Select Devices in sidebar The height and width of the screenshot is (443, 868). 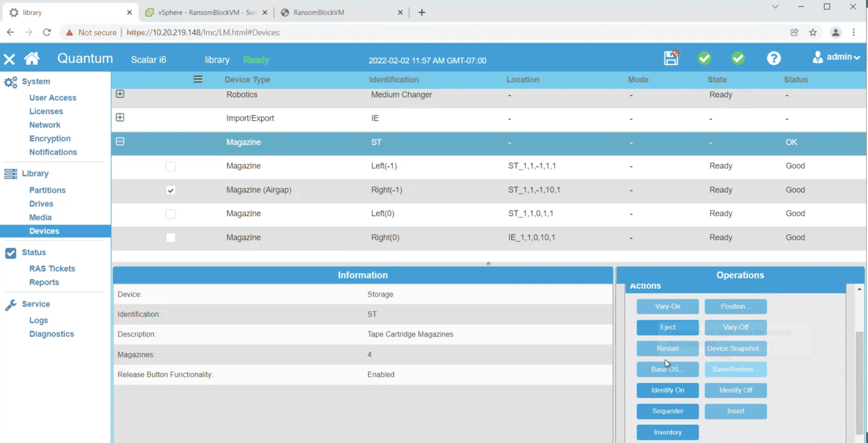[55, 231]
